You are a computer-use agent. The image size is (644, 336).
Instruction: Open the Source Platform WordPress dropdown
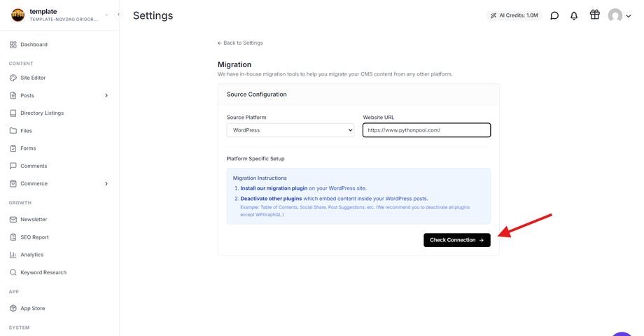(x=290, y=130)
